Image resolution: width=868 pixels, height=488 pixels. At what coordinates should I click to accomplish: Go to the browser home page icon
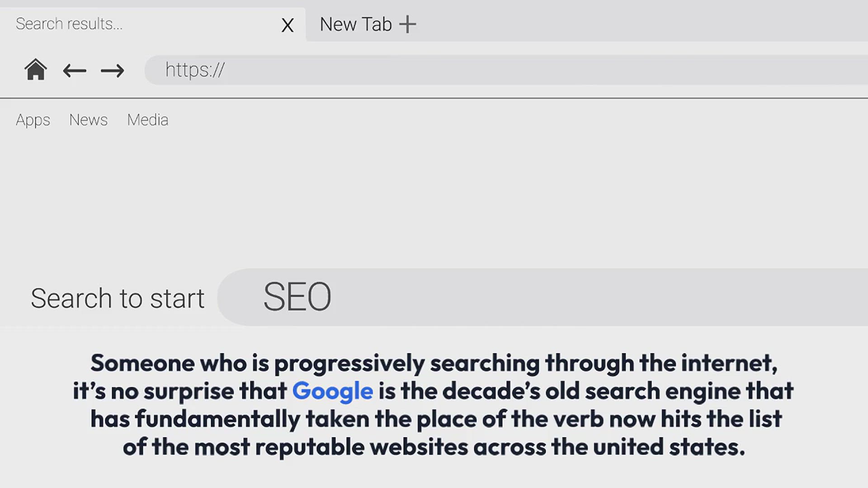[x=35, y=70]
